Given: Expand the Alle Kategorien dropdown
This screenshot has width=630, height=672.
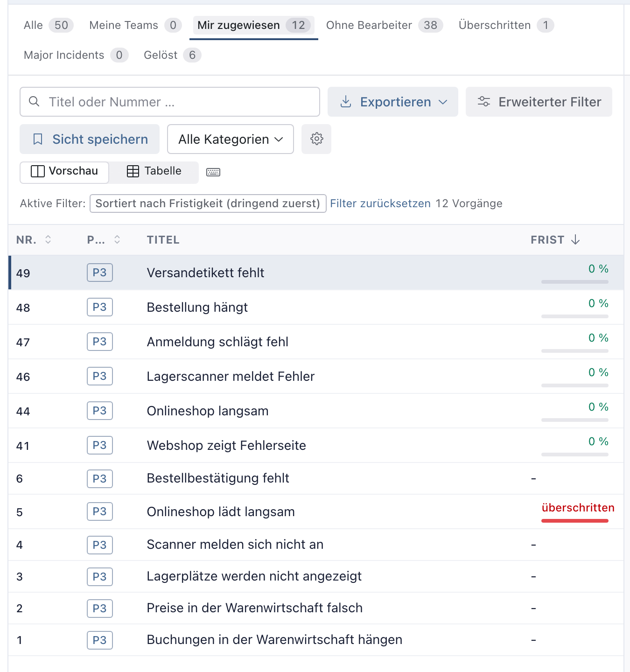Looking at the screenshot, I should [231, 139].
